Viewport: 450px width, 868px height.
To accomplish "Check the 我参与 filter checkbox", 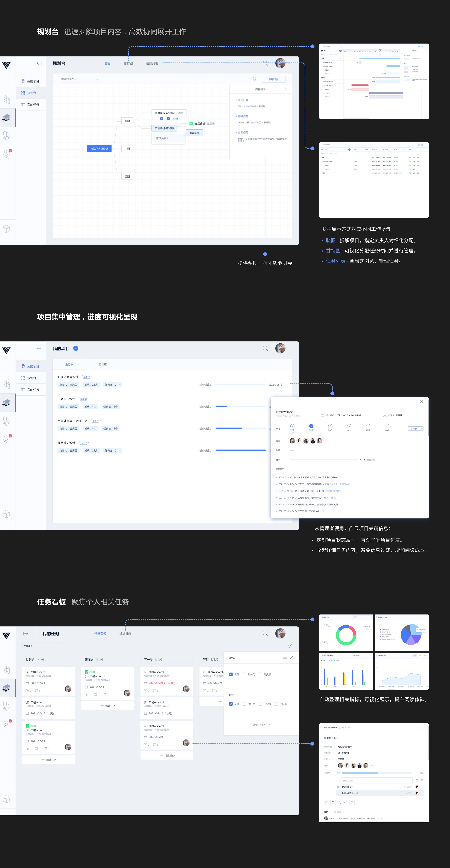I will click(x=244, y=674).
